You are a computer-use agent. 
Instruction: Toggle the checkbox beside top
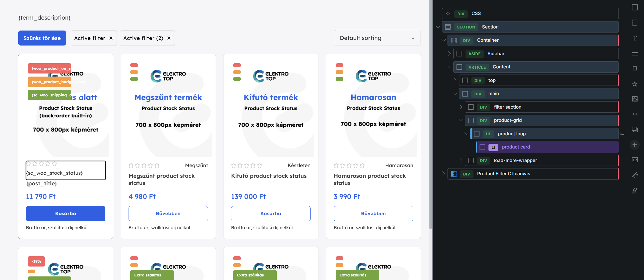[465, 80]
